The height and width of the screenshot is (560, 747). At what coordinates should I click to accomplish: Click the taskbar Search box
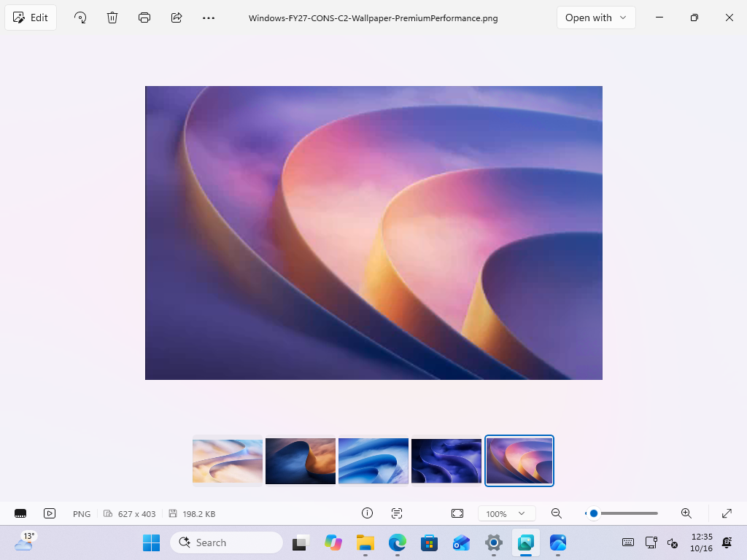pos(226,542)
